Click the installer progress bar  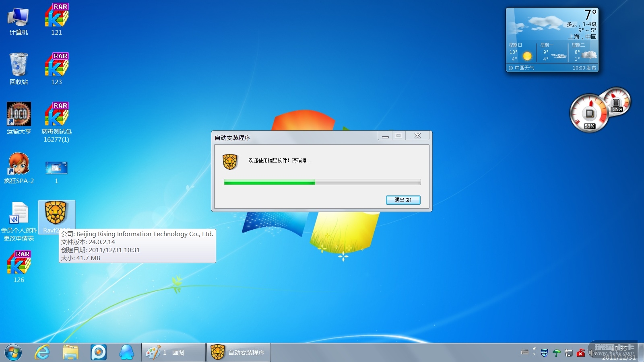tap(322, 182)
